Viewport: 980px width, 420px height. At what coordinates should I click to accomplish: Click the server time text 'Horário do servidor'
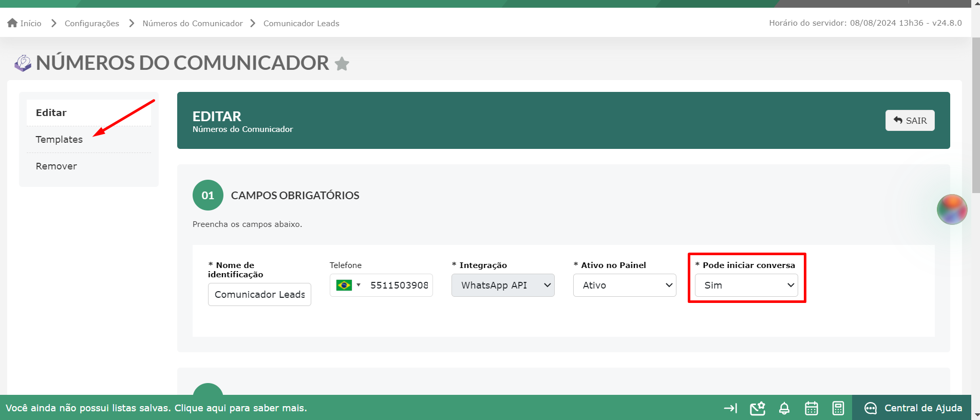click(865, 23)
